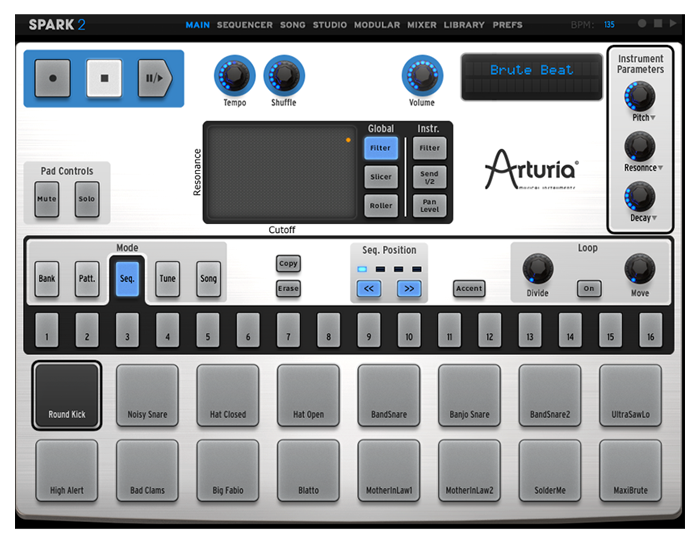Open the SEQUENCER tab
This screenshot has height=545, width=700.
pyautogui.click(x=245, y=25)
